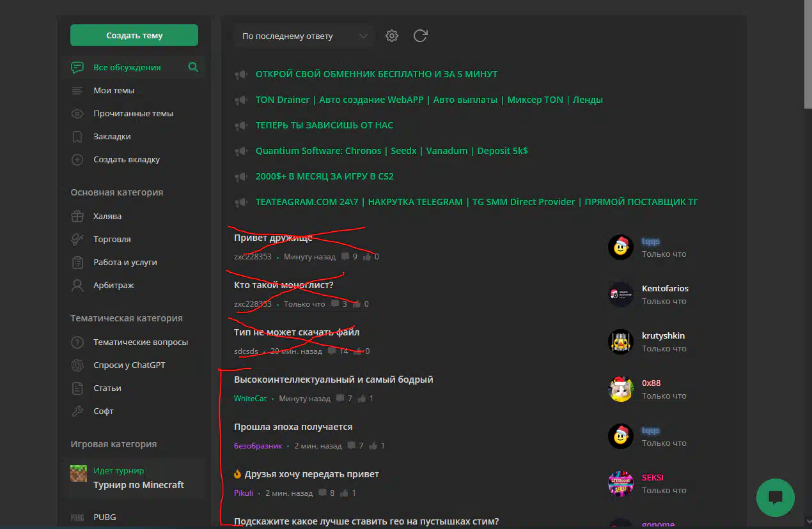Screen dimensions: 812x529
Task: Click the comments icon on Pikuli thread
Action: click(323, 493)
